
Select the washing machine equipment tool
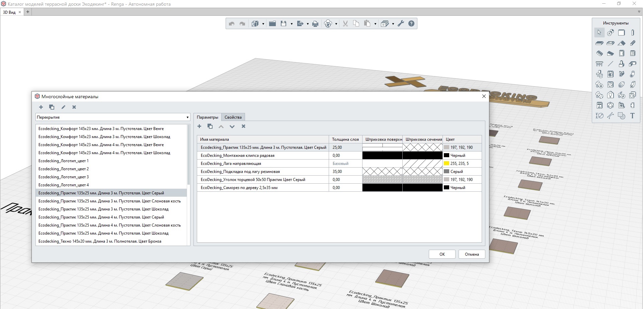point(611,74)
